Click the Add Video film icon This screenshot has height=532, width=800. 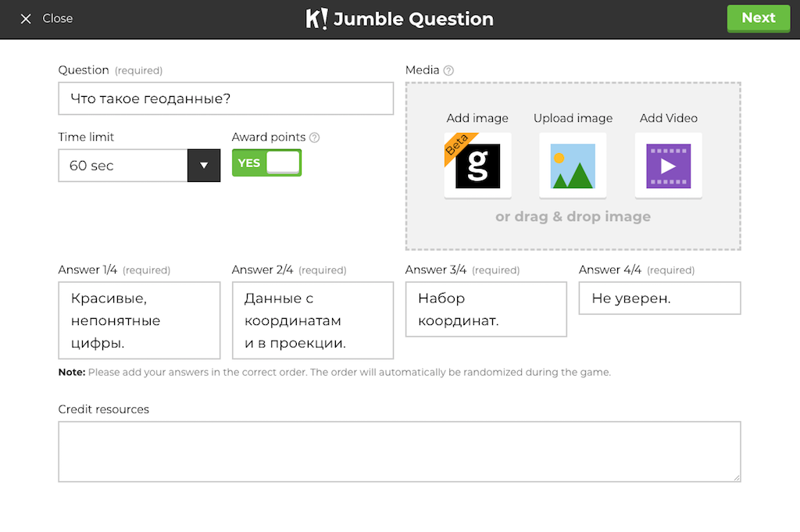[x=668, y=166]
